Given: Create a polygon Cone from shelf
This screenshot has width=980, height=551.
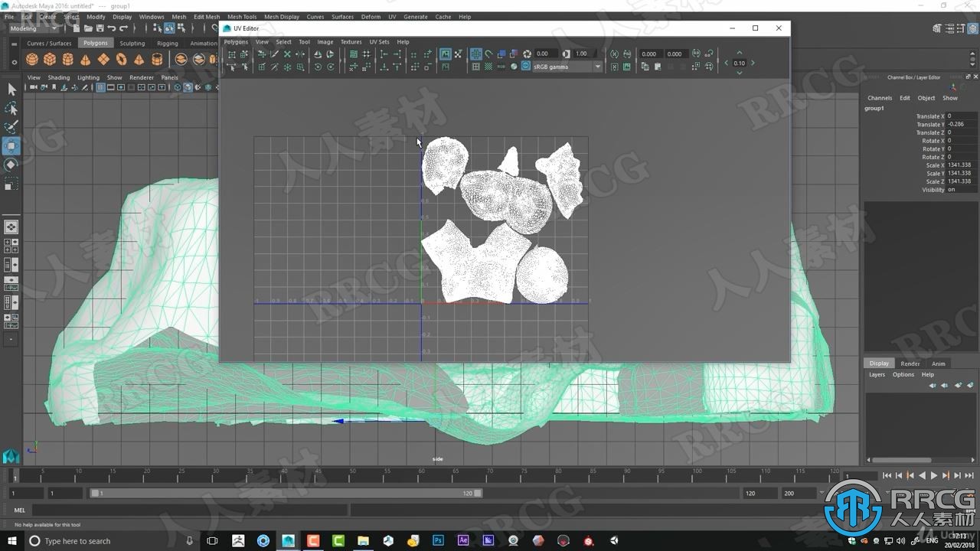Looking at the screenshot, I should tap(85, 59).
